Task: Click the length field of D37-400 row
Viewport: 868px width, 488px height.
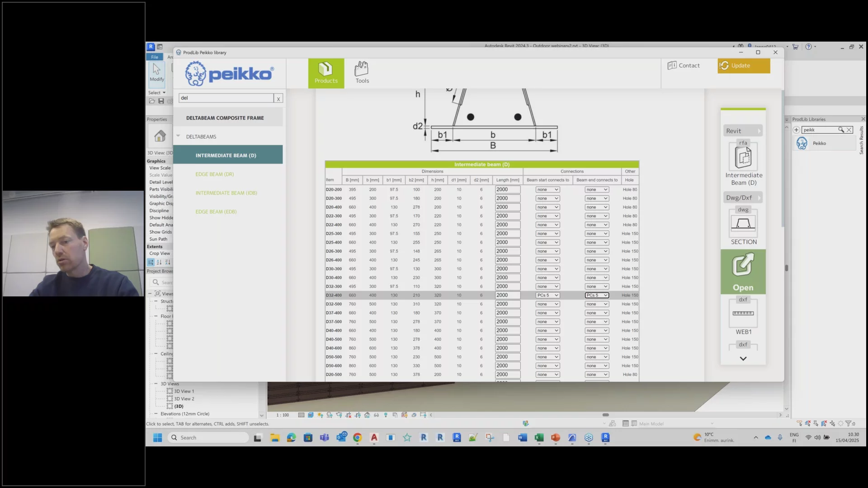Action: point(507,313)
